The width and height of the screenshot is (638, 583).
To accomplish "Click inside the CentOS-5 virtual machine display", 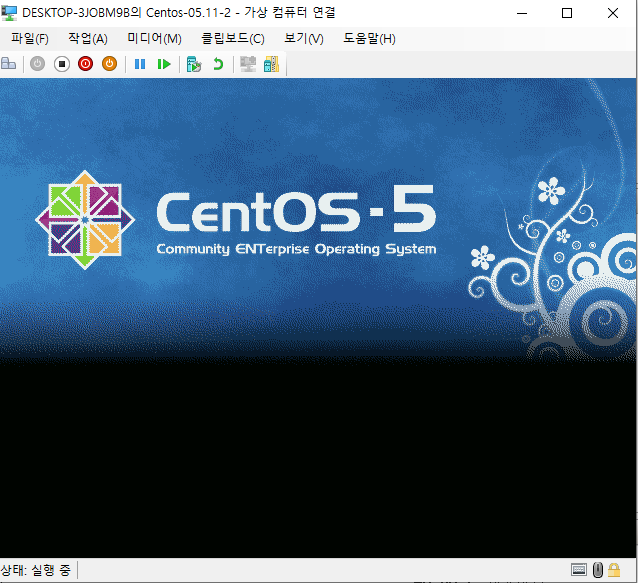I will coord(317,318).
